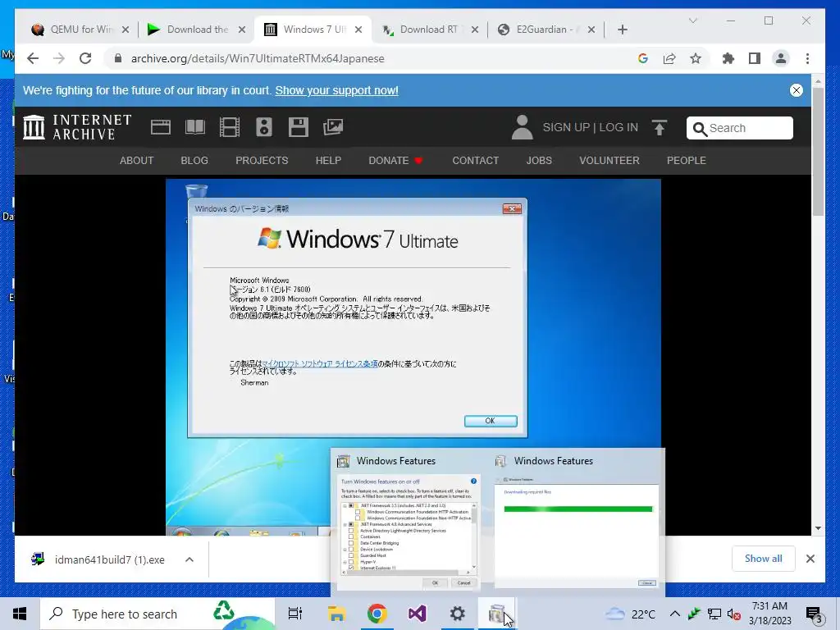Image resolution: width=840 pixels, height=630 pixels.
Task: Click the share page icon in address bar
Action: (x=669, y=58)
